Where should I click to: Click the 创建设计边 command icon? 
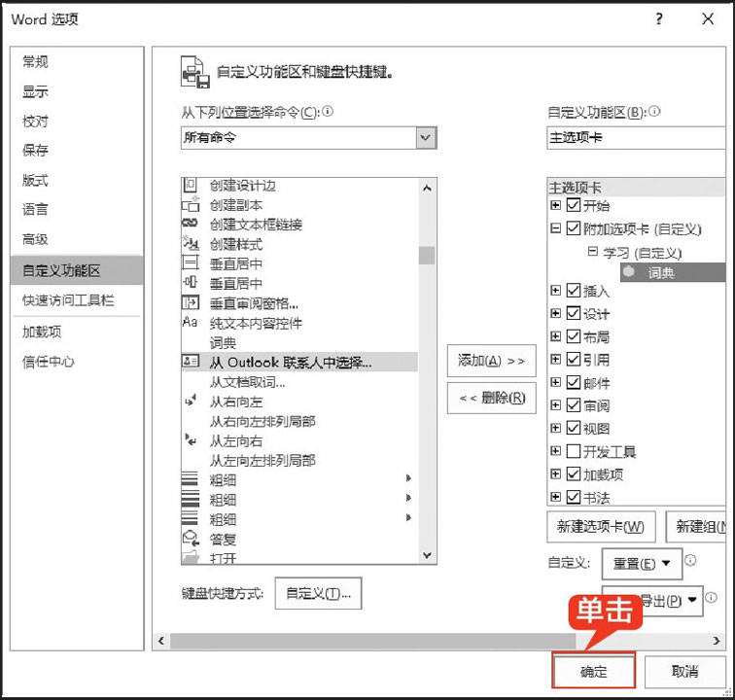point(190,185)
